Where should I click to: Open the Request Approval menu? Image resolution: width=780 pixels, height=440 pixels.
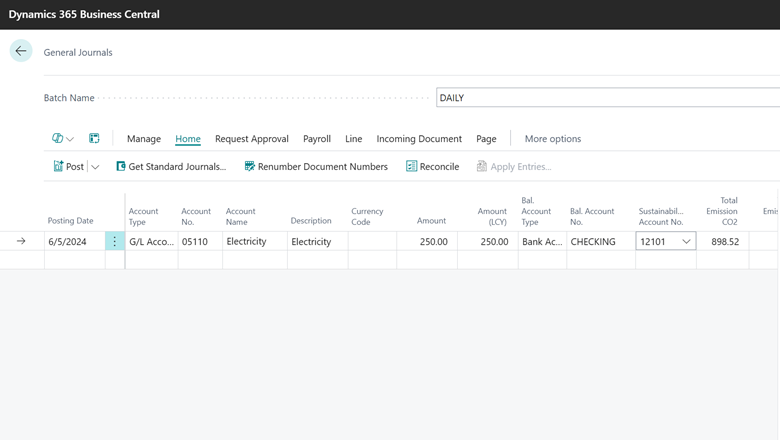pos(252,139)
